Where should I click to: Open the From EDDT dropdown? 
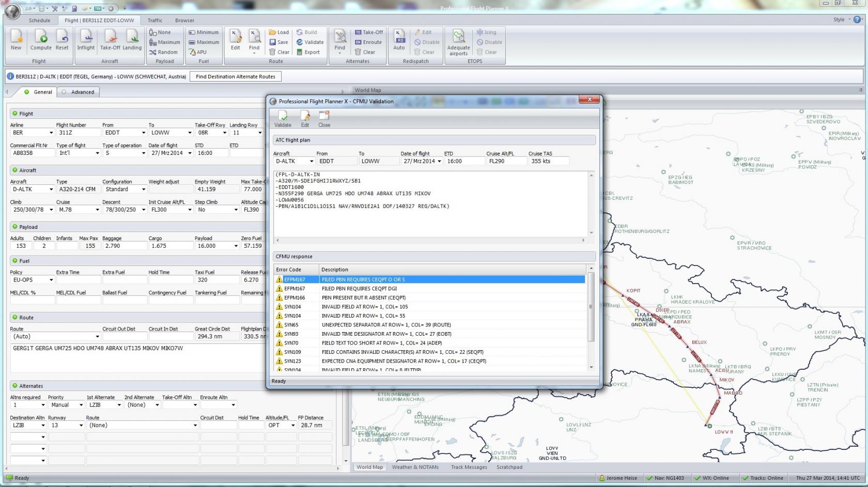point(143,133)
